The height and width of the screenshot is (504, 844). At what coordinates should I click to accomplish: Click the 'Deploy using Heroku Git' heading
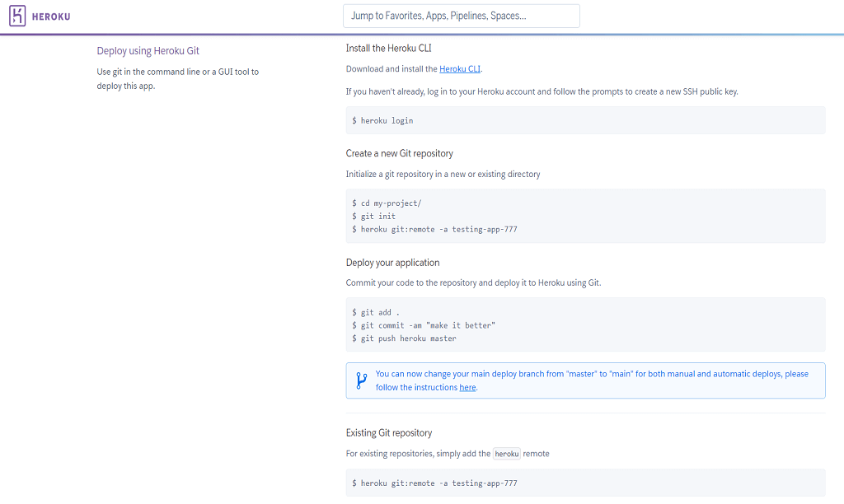pos(148,50)
